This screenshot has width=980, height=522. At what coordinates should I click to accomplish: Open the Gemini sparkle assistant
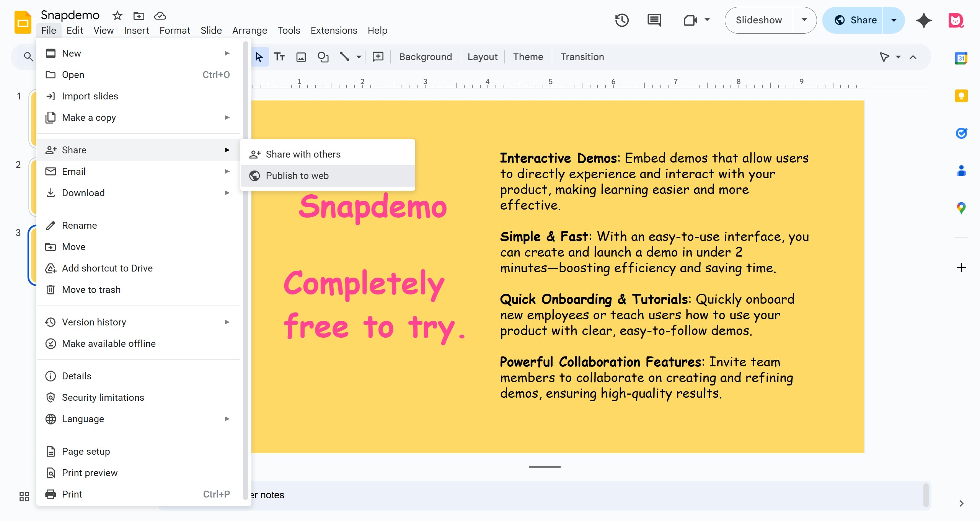924,20
